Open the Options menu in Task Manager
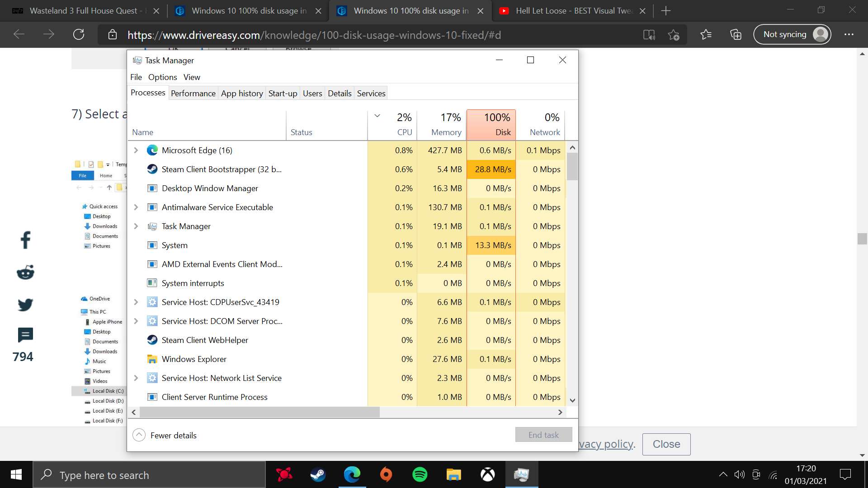The width and height of the screenshot is (868, 488). coord(162,77)
